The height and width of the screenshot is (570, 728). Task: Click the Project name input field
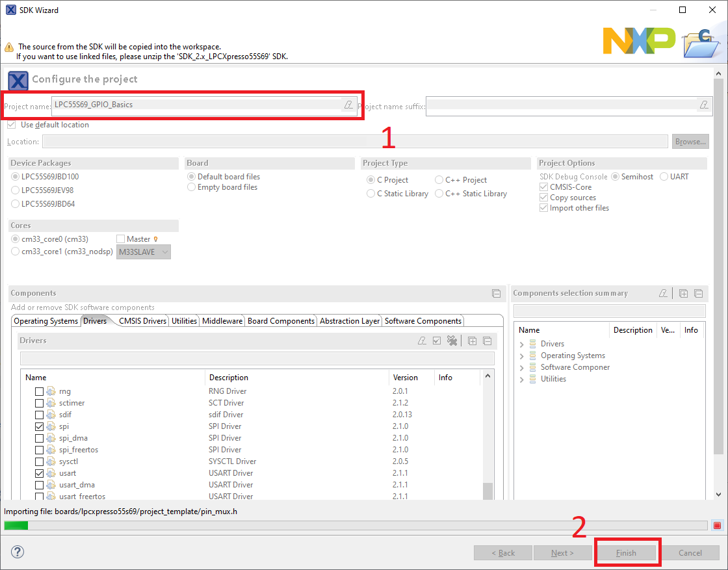coord(195,105)
